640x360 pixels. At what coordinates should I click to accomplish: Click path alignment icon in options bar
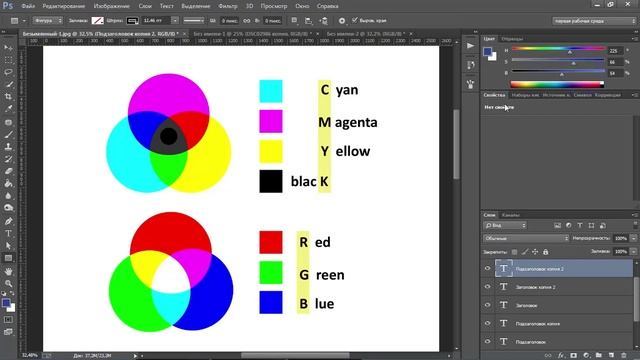coord(309,21)
